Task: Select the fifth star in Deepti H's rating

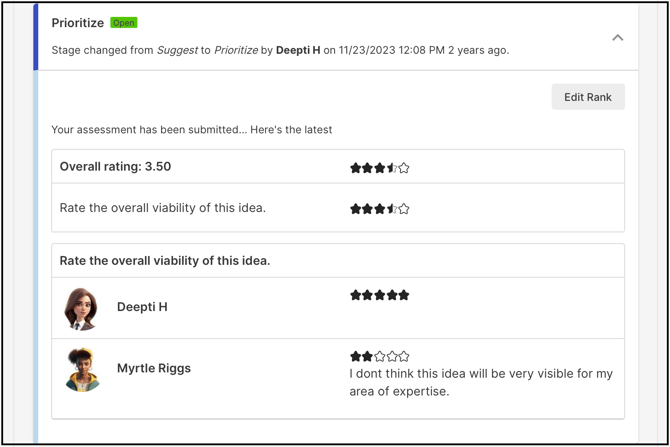Action: tap(404, 295)
